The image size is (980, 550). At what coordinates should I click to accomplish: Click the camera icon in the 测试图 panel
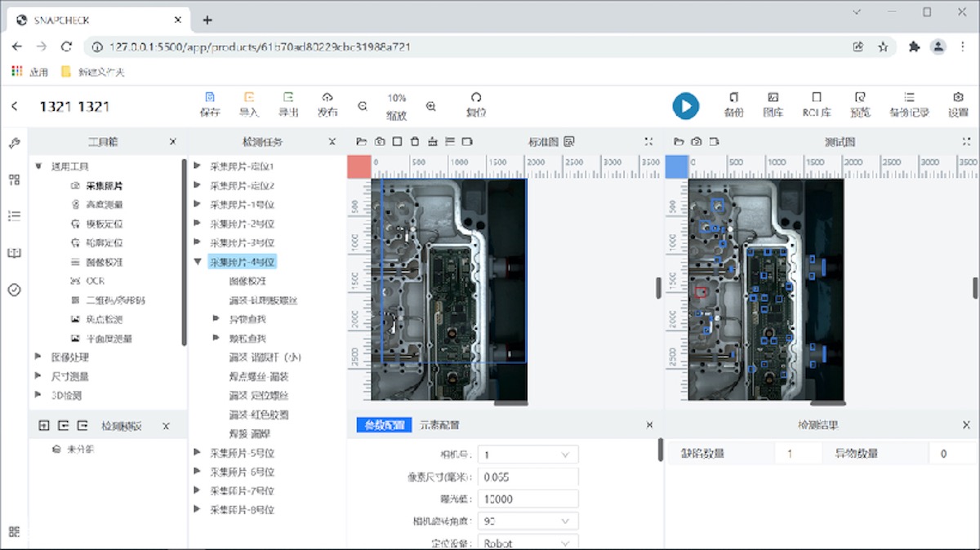(x=697, y=141)
